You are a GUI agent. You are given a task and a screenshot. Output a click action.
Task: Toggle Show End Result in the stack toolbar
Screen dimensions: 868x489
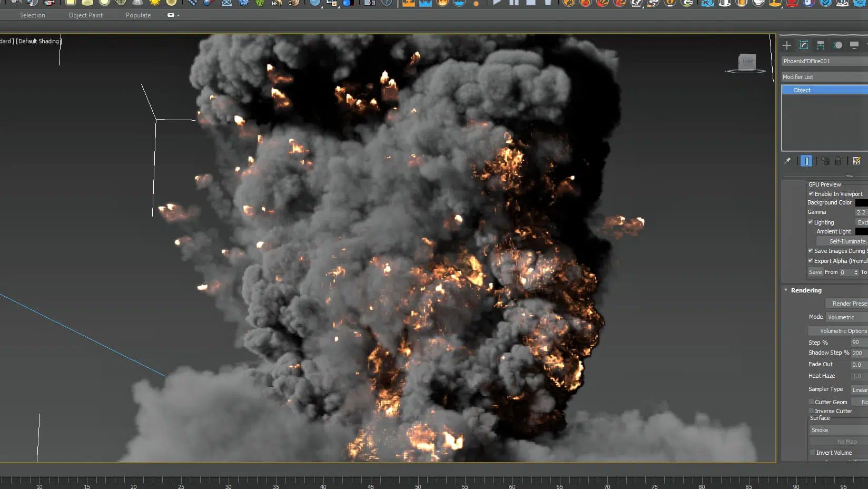click(x=806, y=161)
